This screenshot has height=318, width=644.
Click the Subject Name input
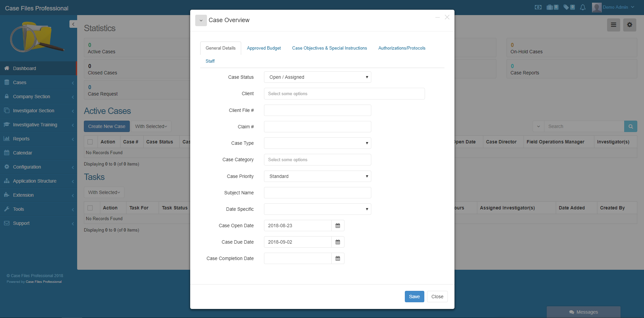[317, 193]
